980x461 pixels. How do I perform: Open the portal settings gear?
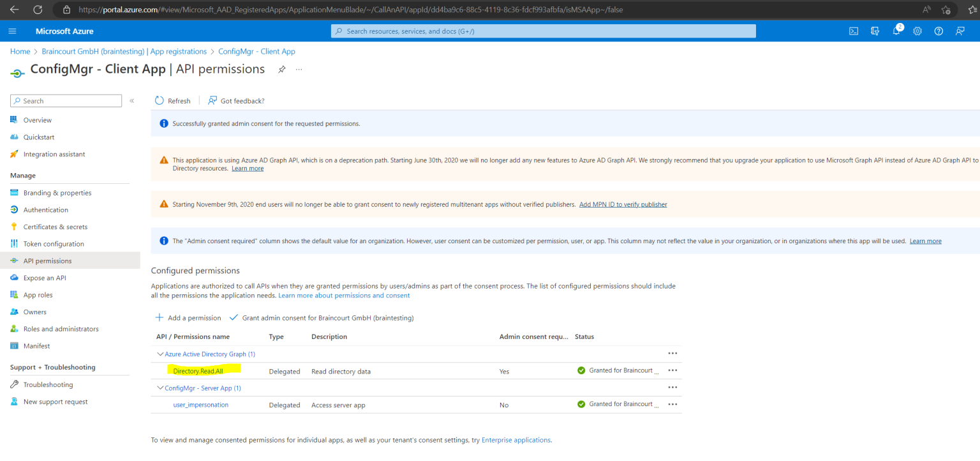[x=917, y=31]
